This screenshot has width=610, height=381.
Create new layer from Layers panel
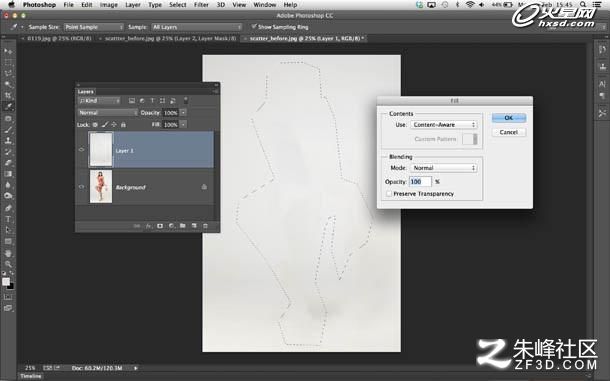pyautogui.click(x=194, y=226)
